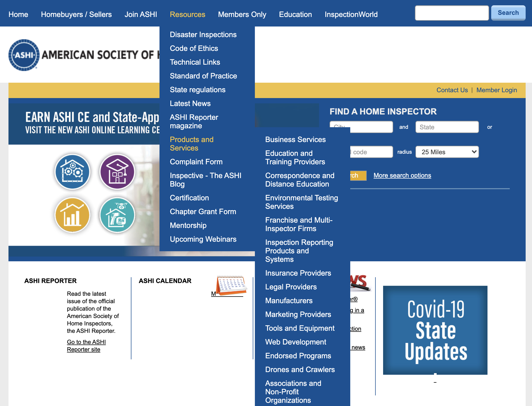This screenshot has width=532, height=406.
Task: Click the Contact Us link
Action: (452, 90)
